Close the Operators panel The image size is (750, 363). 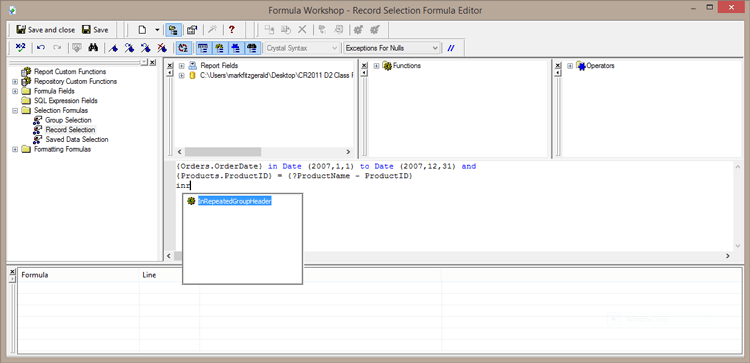tap(557, 66)
